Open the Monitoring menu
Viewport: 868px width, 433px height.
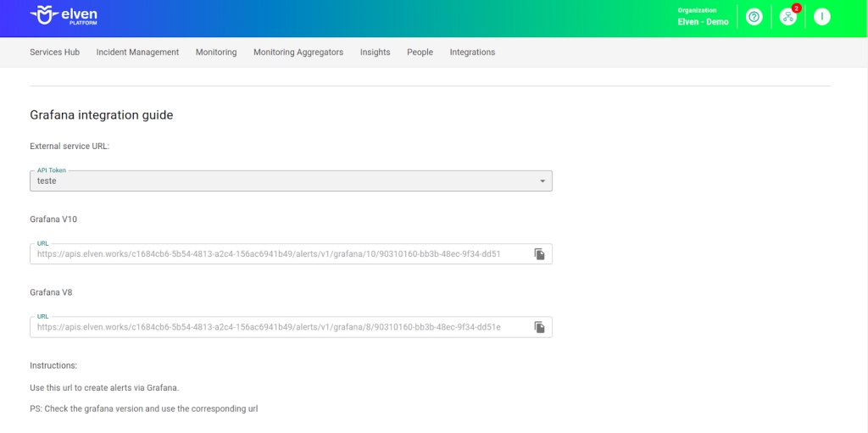point(216,53)
